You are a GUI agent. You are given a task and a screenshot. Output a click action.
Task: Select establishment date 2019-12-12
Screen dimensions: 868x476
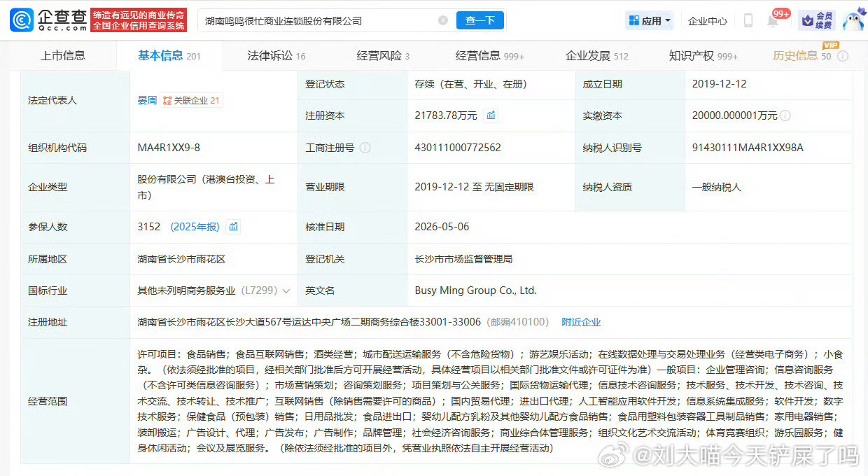coord(720,83)
